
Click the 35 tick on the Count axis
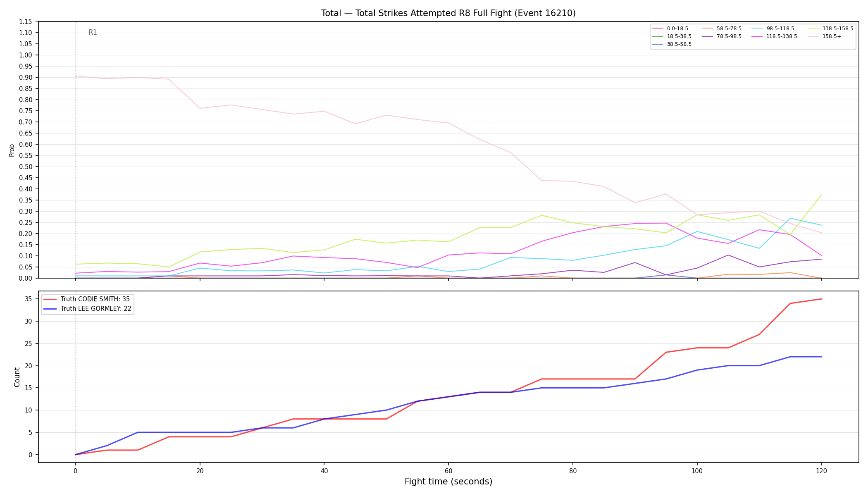coord(29,299)
